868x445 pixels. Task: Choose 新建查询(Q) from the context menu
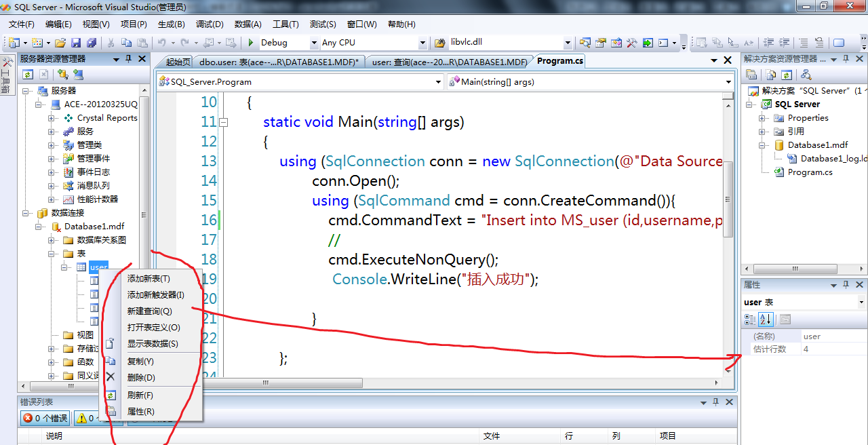pyautogui.click(x=151, y=311)
